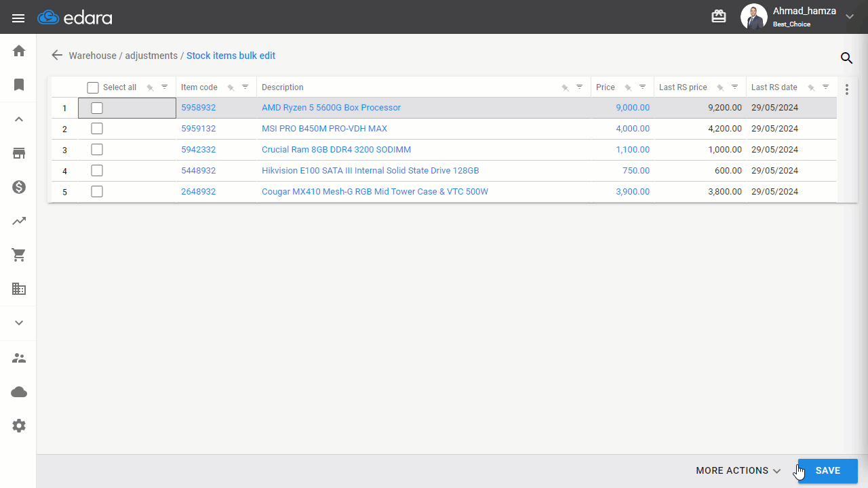Open the store sidebar icon
868x488 pixels.
click(19, 153)
